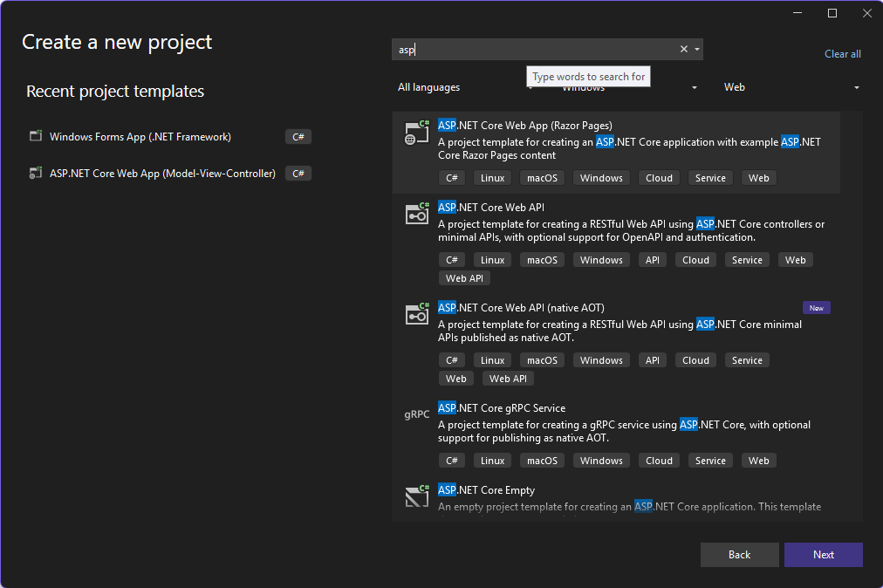This screenshot has height=588, width=883.
Task: Click the C# tag under ASP.NET Core Web API
Action: 452,260
